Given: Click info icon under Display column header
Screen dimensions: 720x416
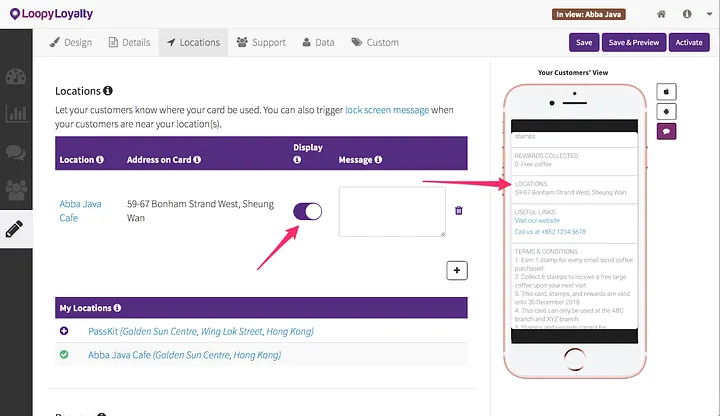Looking at the screenshot, I should (x=297, y=159).
